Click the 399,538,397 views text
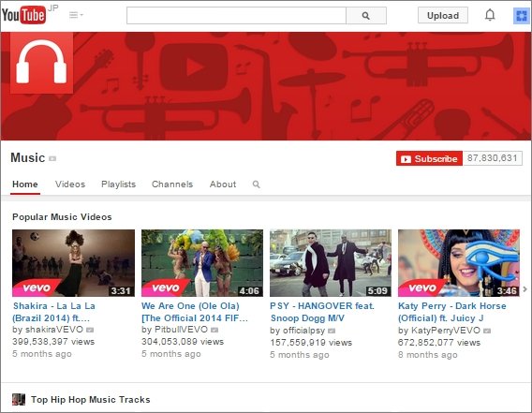 point(53,342)
